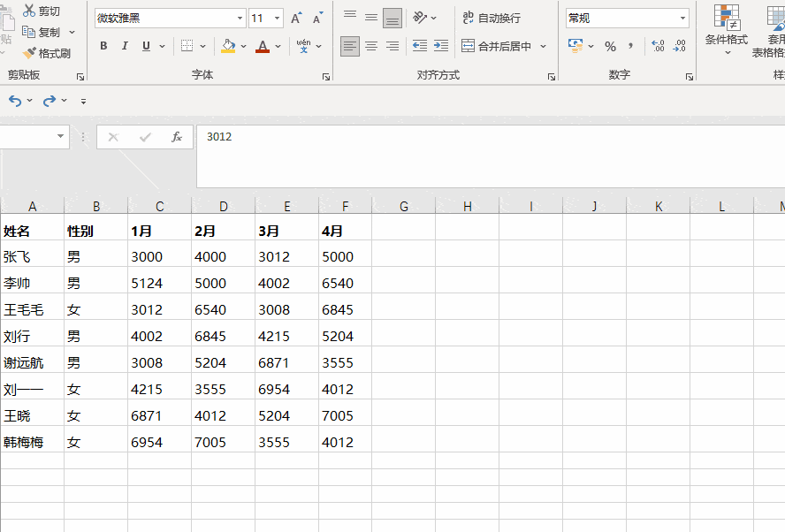Click the red font color swatch

[262, 46]
